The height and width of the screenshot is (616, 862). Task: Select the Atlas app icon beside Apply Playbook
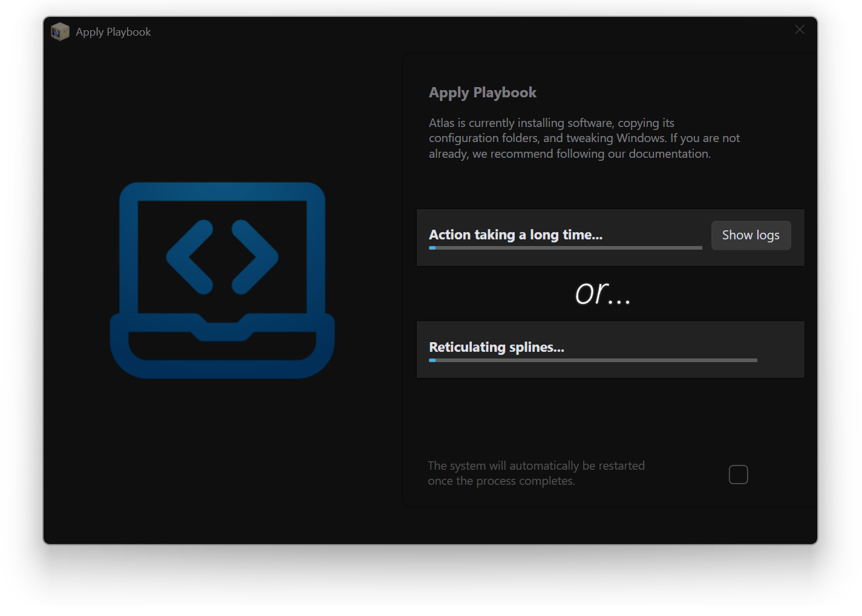click(60, 31)
